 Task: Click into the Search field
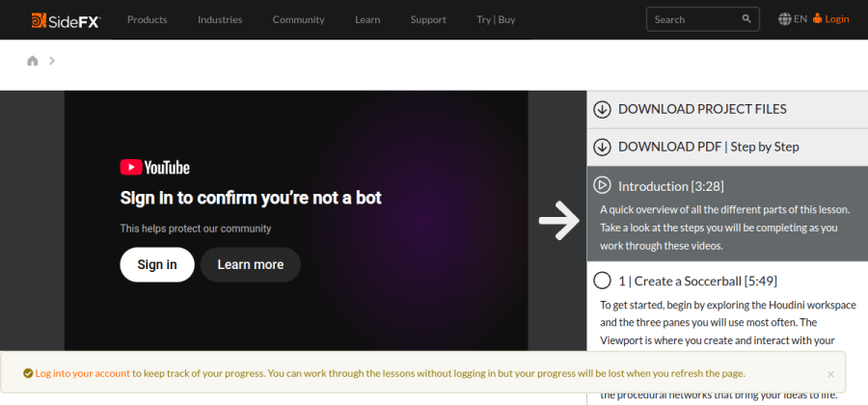point(703,19)
